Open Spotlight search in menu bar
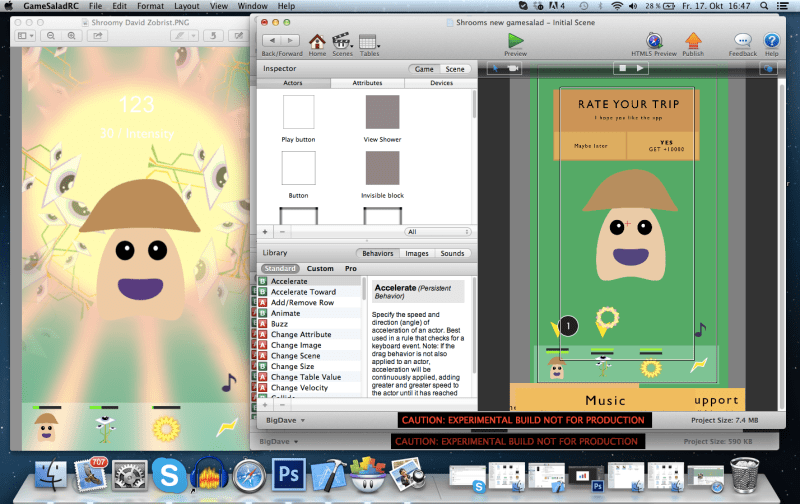Image resolution: width=800 pixels, height=504 pixels. [x=764, y=6]
